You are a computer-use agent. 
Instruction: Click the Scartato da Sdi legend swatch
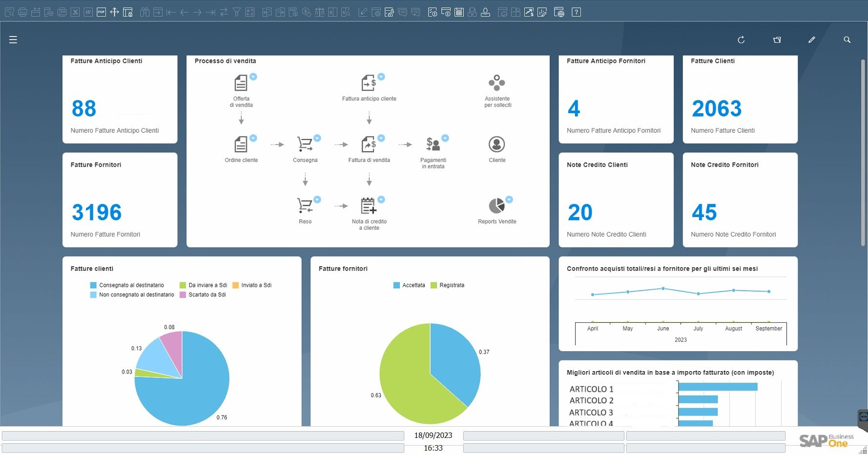(x=183, y=295)
